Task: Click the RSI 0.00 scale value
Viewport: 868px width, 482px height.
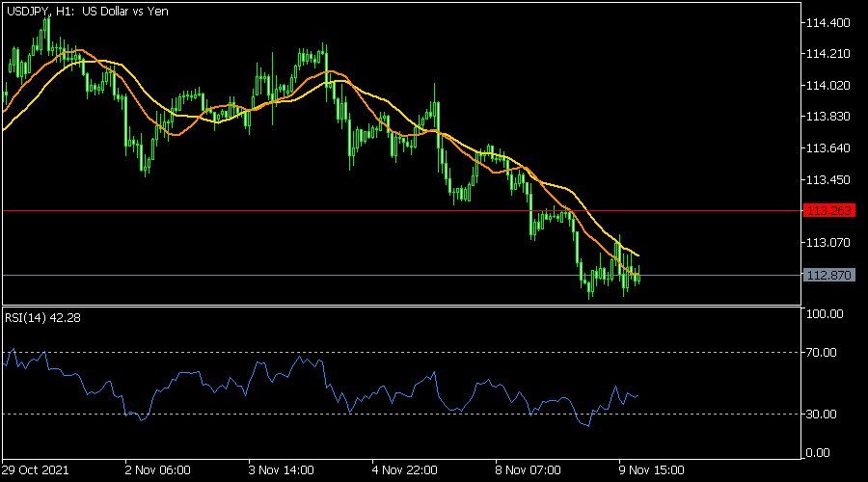Action: 818,453
